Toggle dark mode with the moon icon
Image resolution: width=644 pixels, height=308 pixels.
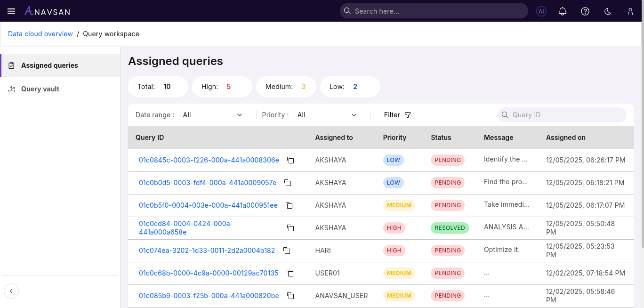[x=607, y=11]
